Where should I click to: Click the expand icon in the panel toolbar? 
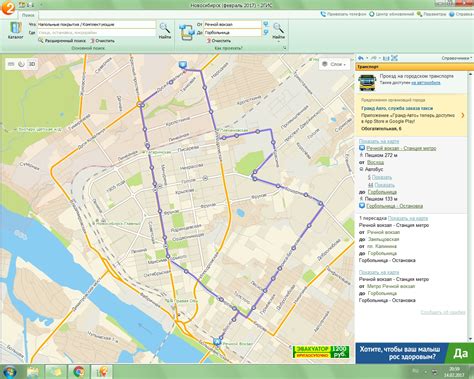point(394,58)
